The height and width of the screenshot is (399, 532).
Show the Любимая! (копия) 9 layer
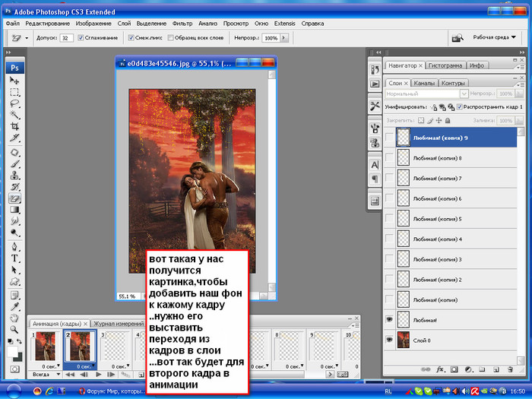[389, 138]
